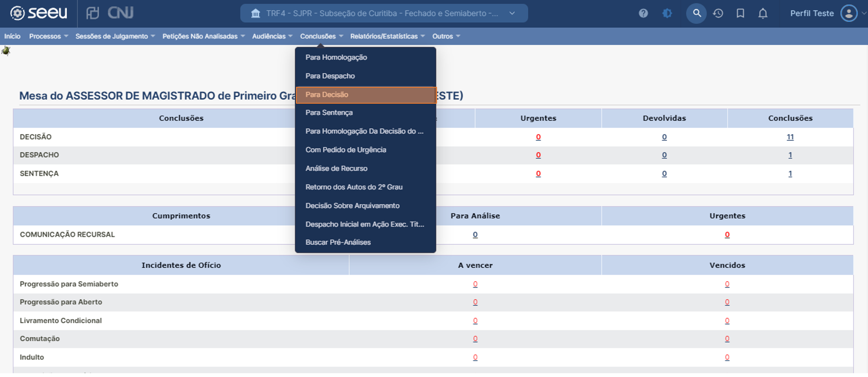
Task: Select Com Pedido de Urgência entry
Action: click(365, 150)
